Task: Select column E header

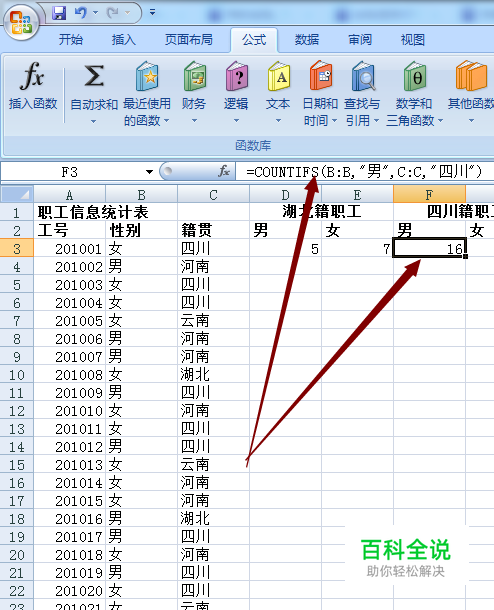Action: pos(357,195)
